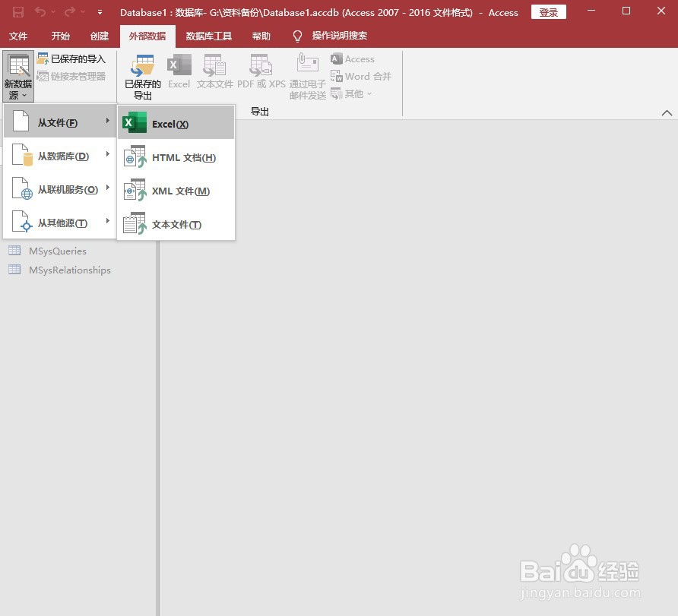The height and width of the screenshot is (616, 678).
Task: Open the 文件 tab
Action: coord(18,36)
